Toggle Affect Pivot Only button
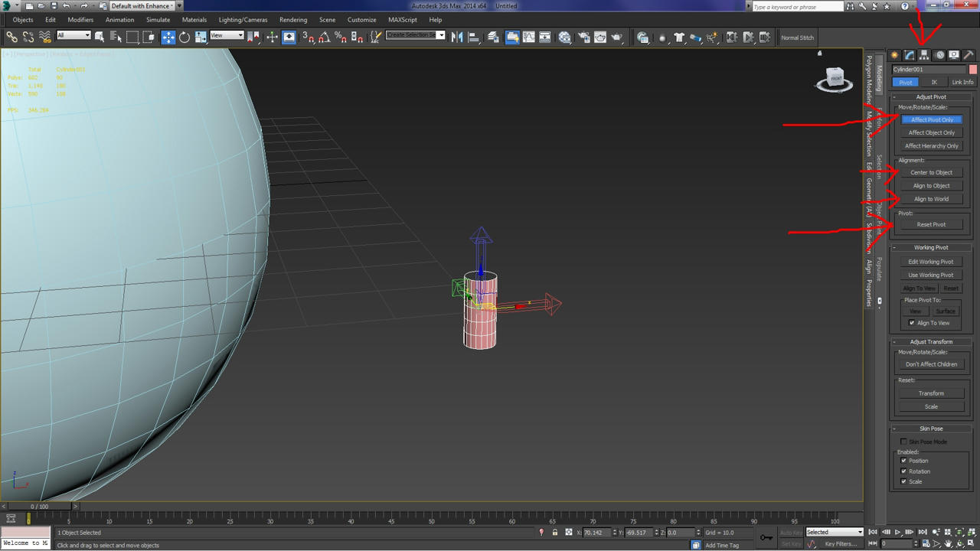The image size is (980, 551). tap(932, 119)
